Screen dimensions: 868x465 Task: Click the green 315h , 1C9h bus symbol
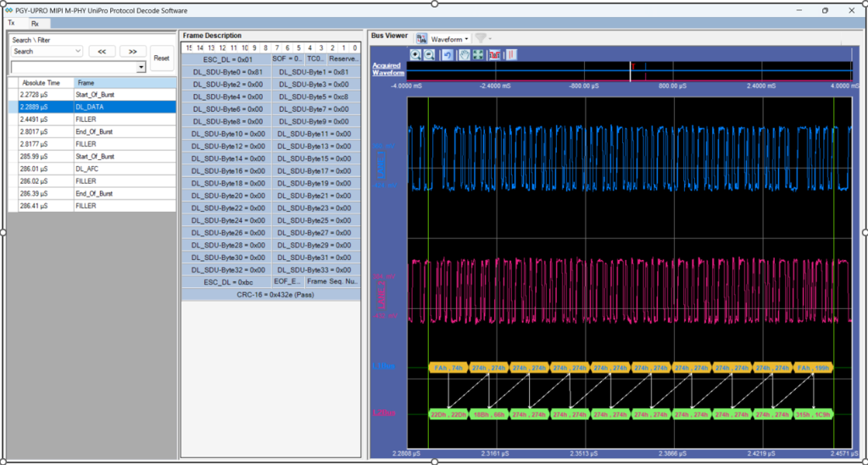813,414
